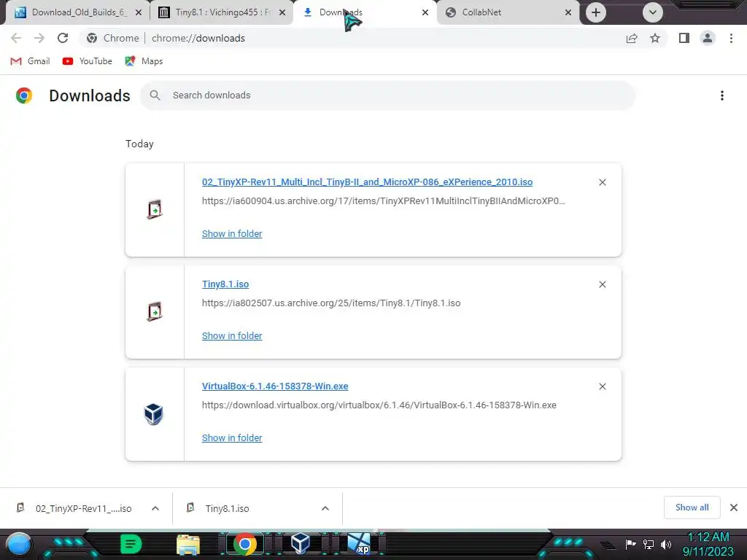Click the archive.org TinyXP source URL text

[x=384, y=201]
